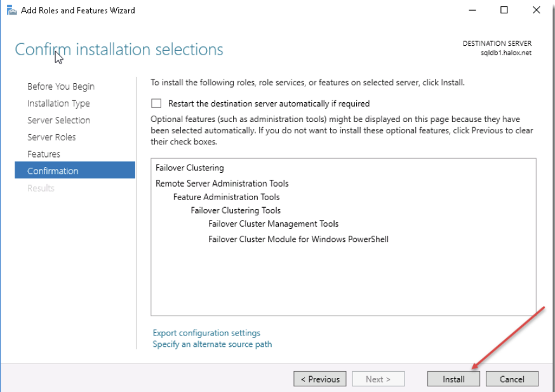This screenshot has height=392, width=555.
Task: Open the Features step
Action: pos(44,154)
